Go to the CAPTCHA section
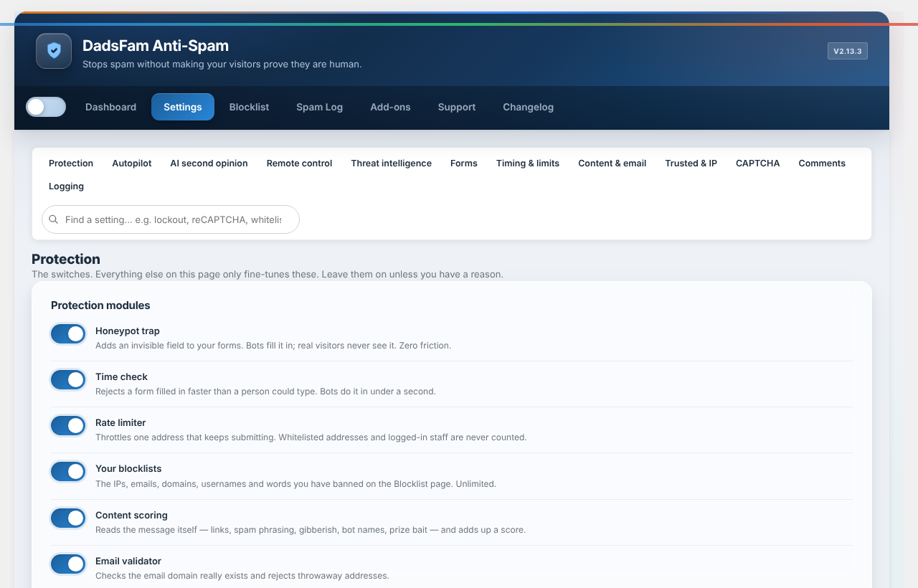918x588 pixels. pos(757,163)
